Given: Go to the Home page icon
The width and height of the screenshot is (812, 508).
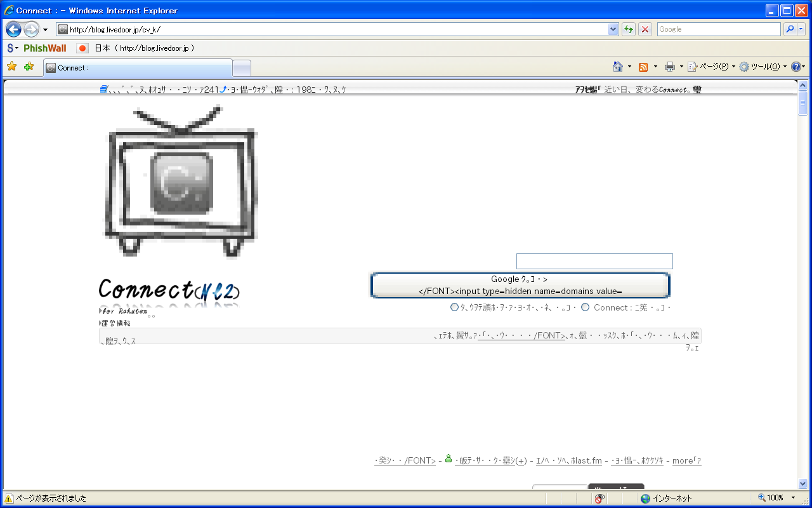Looking at the screenshot, I should point(618,67).
